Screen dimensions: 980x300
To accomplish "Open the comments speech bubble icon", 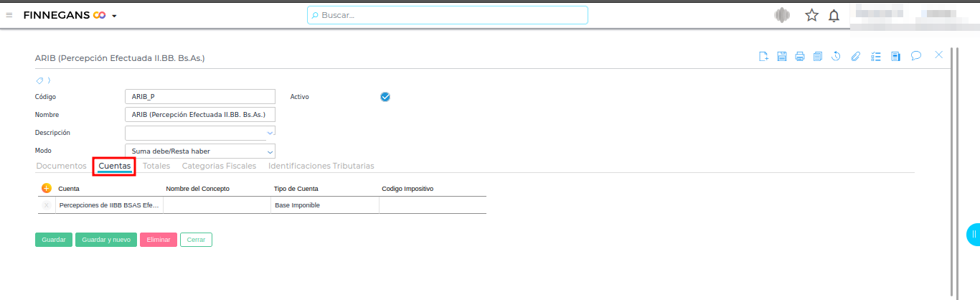I will 916,56.
